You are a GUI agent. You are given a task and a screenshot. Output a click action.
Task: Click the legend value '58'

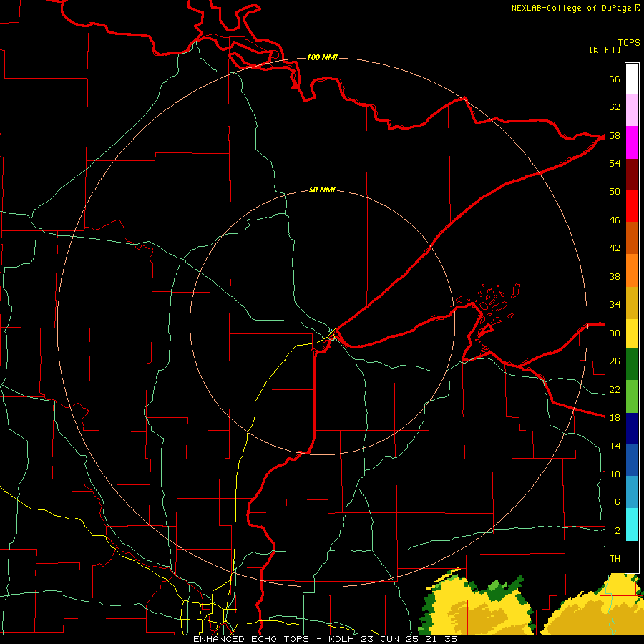[615, 135]
